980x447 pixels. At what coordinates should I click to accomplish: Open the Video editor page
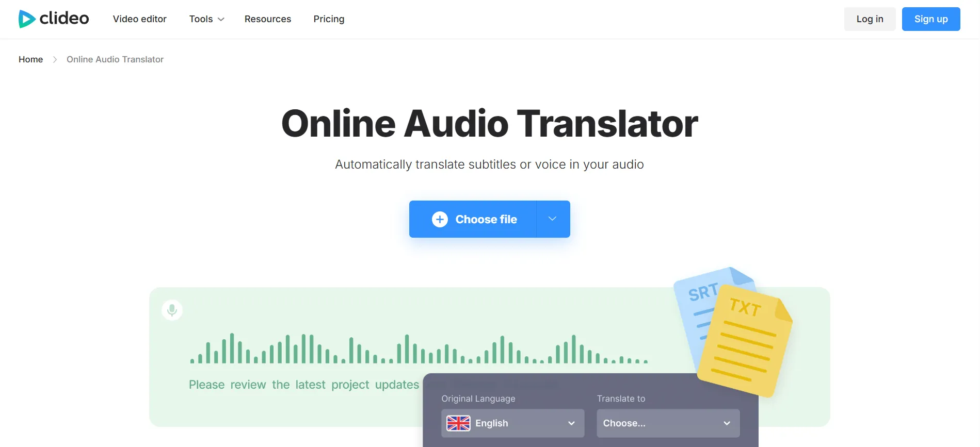140,19
